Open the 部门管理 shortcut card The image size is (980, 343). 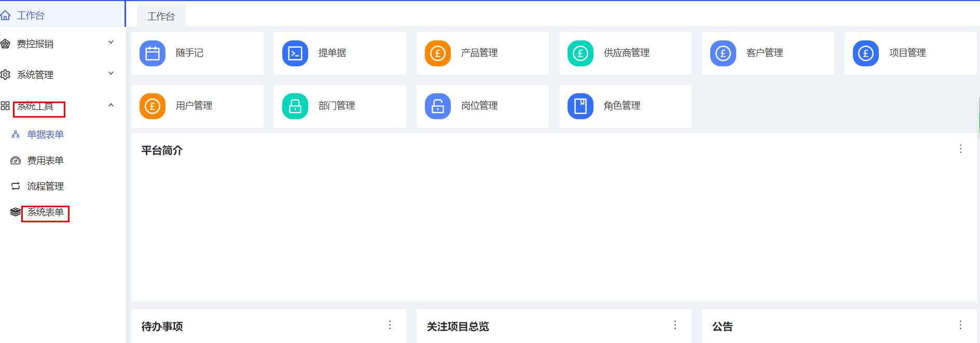340,106
